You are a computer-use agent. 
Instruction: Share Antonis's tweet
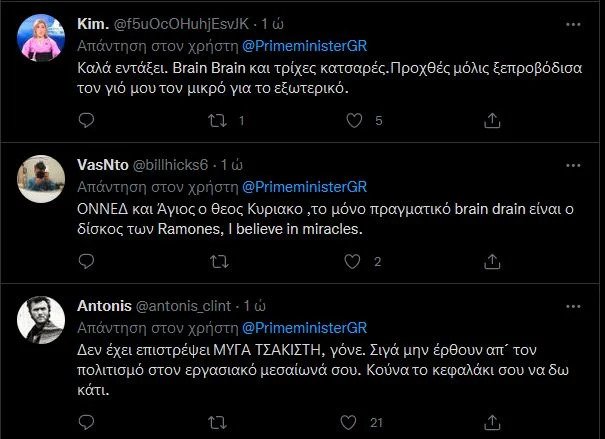point(491,423)
